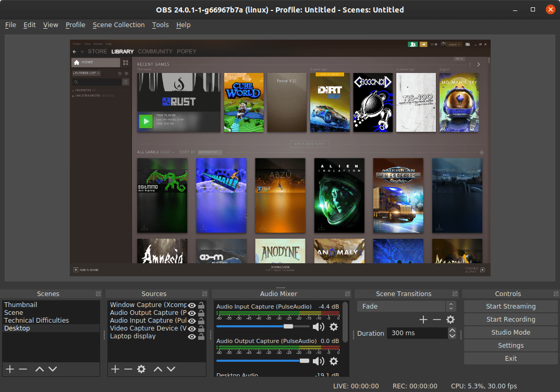Open All Games dropdown in Steam preview
Viewport: 560px width, 392px height.
156,152
